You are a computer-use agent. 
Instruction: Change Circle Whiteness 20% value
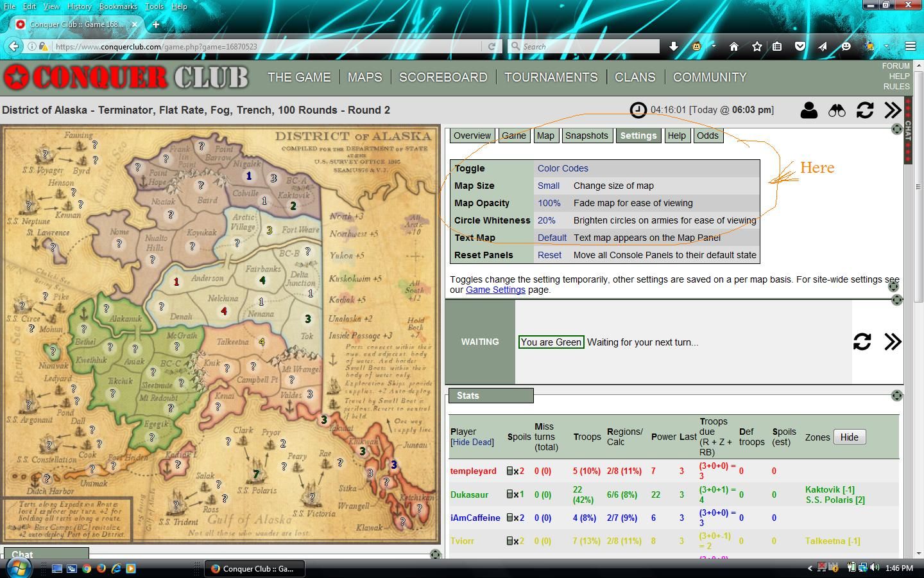click(547, 220)
